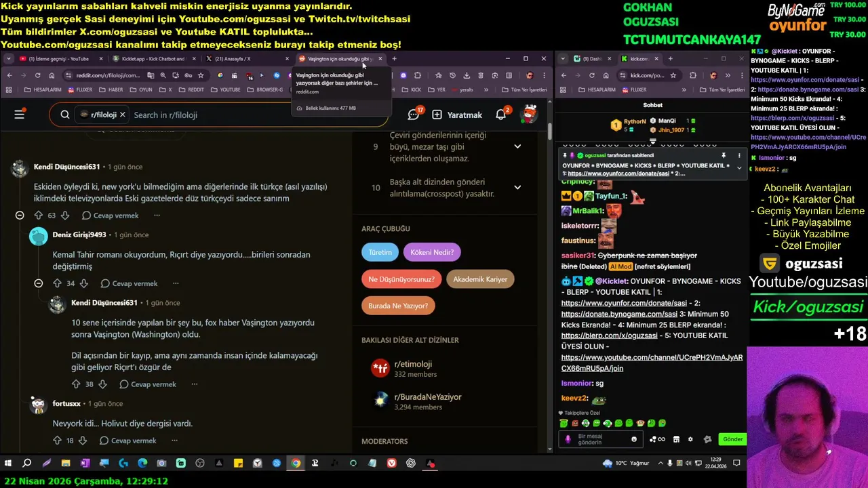Click the Yaratmak create post button

pyautogui.click(x=457, y=115)
